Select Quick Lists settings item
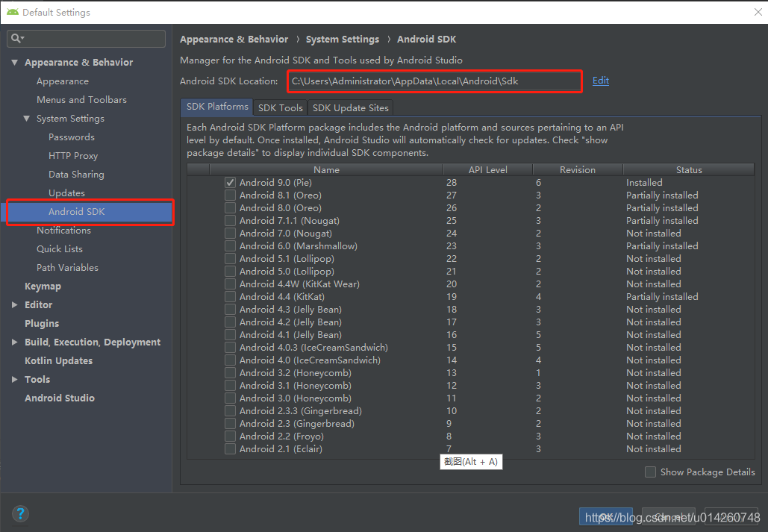768x532 pixels. pyautogui.click(x=60, y=249)
